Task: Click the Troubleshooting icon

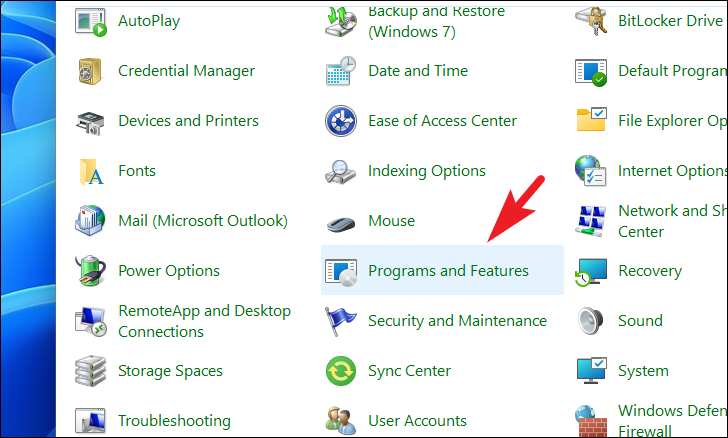Action: pos(91,421)
